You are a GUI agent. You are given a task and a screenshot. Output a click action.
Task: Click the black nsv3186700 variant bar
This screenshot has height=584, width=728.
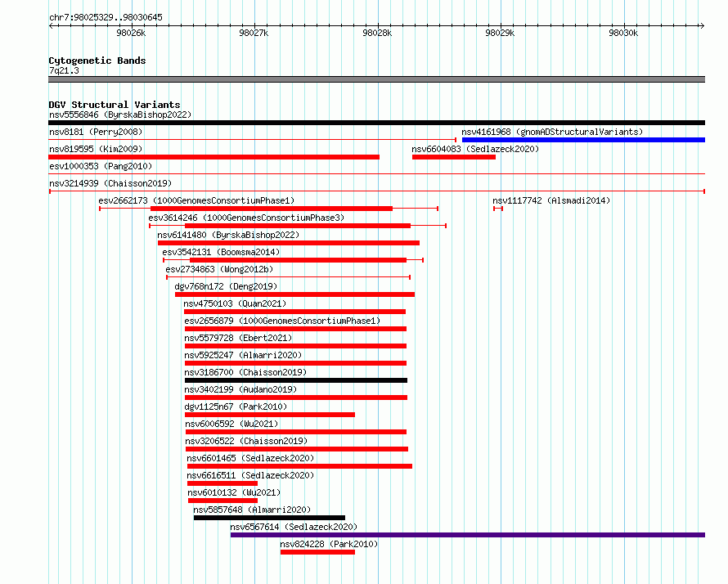[296, 380]
